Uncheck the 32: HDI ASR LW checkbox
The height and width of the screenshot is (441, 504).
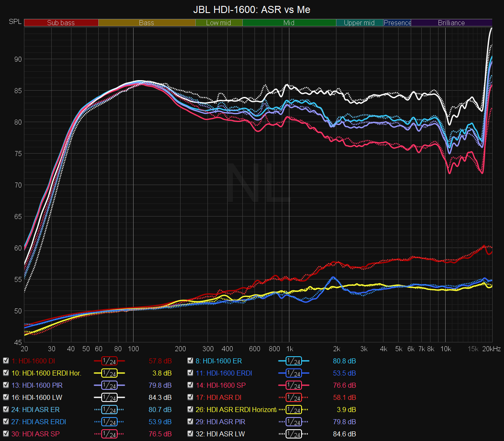click(190, 434)
